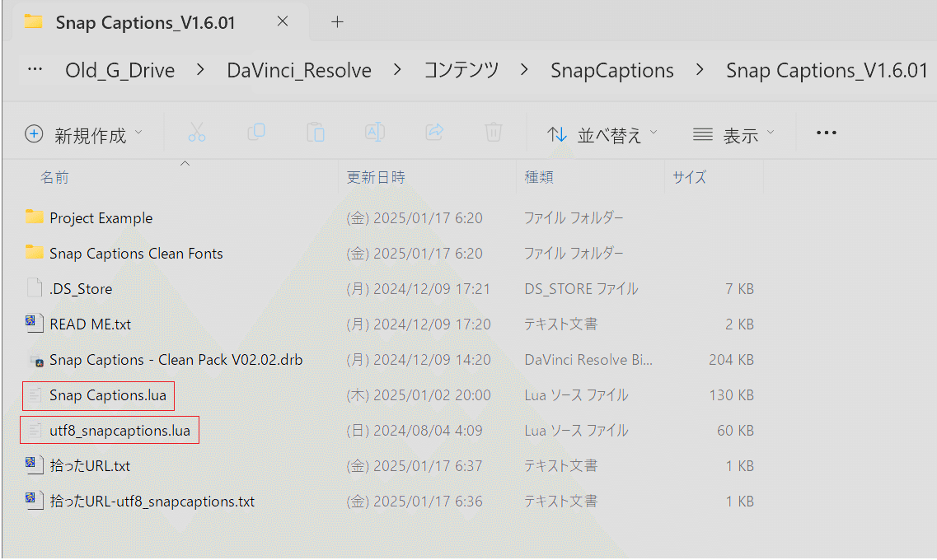Viewport: 937px width, 560px height.
Task: Click the Delete trash icon
Action: 493,132
